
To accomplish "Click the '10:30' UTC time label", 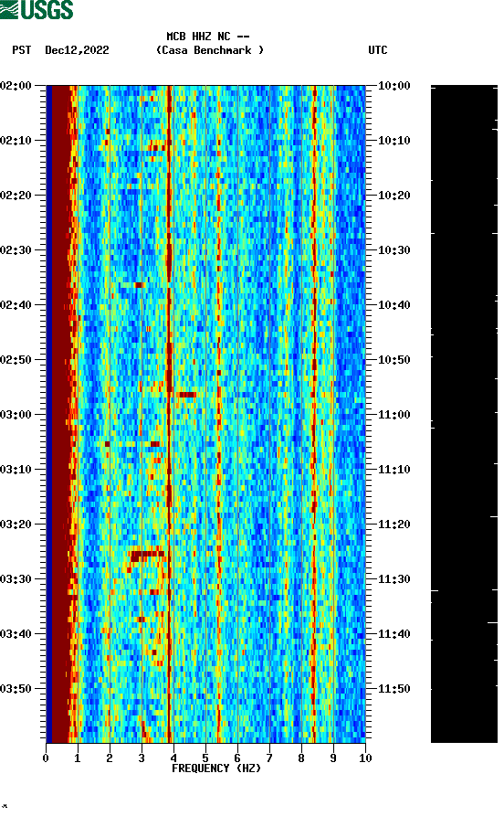I will pos(394,249).
